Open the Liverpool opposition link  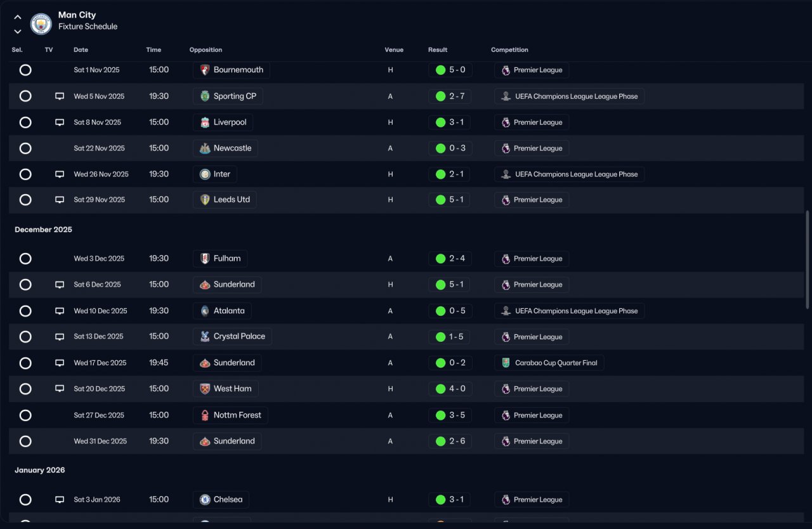pos(223,122)
